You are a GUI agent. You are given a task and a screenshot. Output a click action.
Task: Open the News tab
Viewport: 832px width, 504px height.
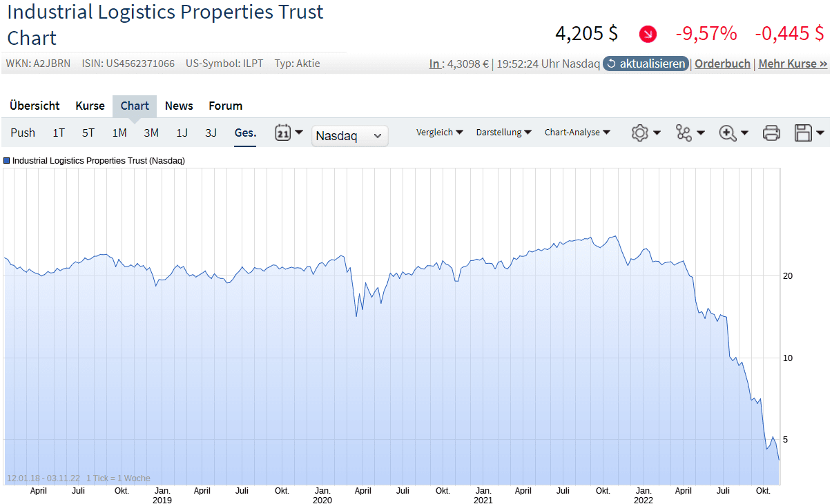(x=179, y=106)
